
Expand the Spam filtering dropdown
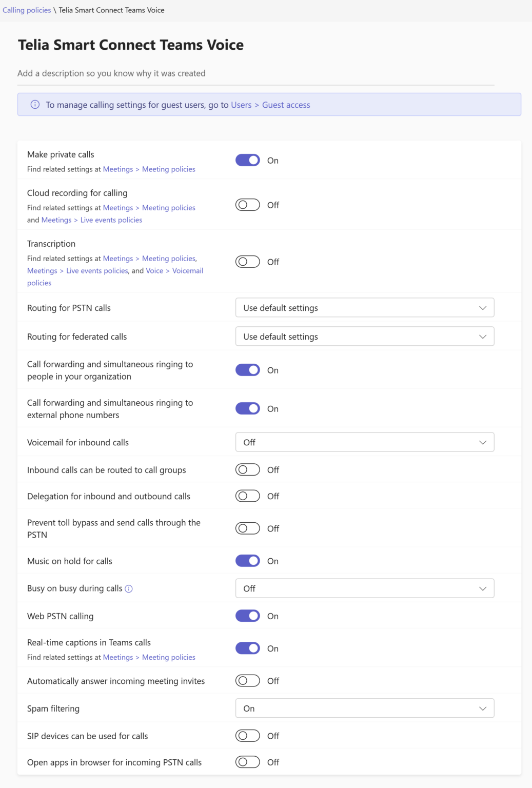tap(365, 708)
